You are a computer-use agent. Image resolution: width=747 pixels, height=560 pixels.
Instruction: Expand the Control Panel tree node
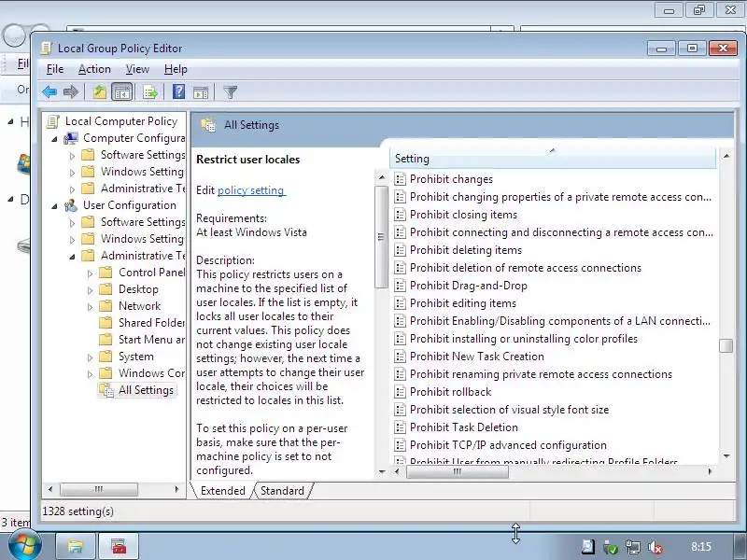(x=90, y=273)
